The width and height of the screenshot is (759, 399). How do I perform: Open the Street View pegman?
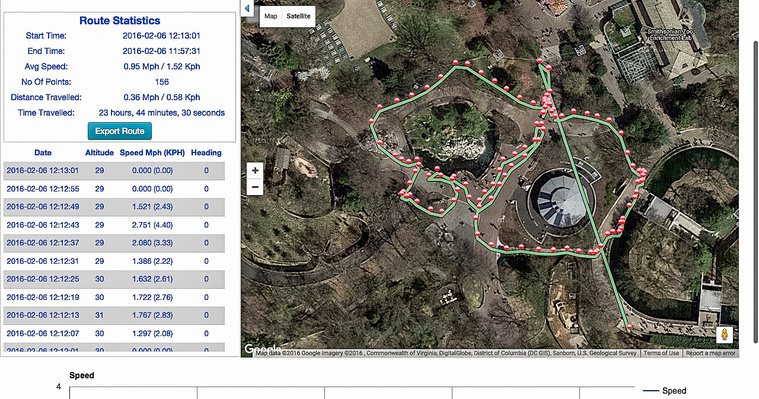[724, 335]
